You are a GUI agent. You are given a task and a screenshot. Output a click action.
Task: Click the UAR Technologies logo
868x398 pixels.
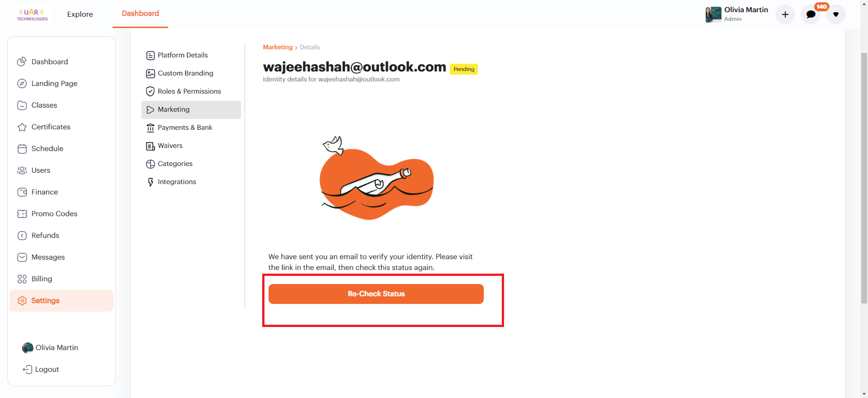32,14
